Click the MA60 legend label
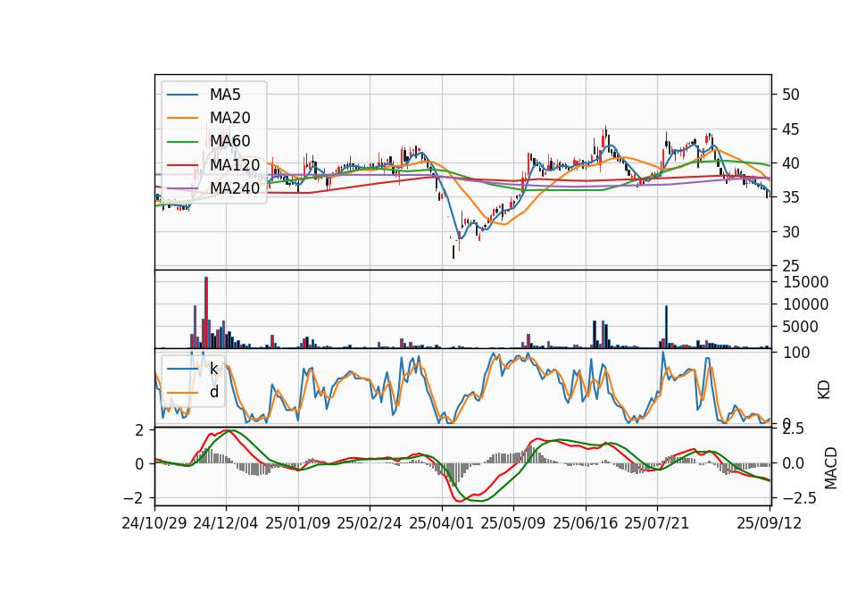Screen dimensions: 857x616 click(x=229, y=141)
